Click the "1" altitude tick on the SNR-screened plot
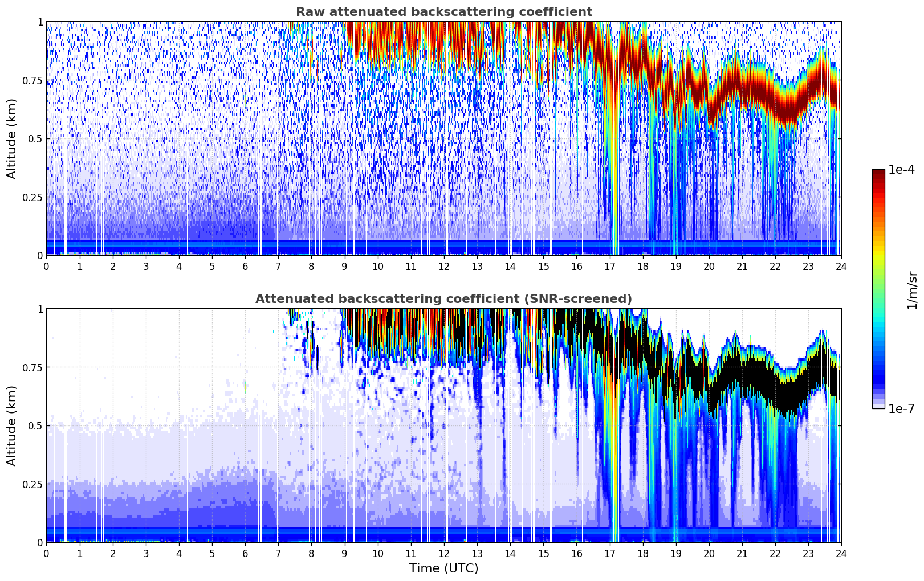This screenshot has height=581, width=924. [40, 309]
